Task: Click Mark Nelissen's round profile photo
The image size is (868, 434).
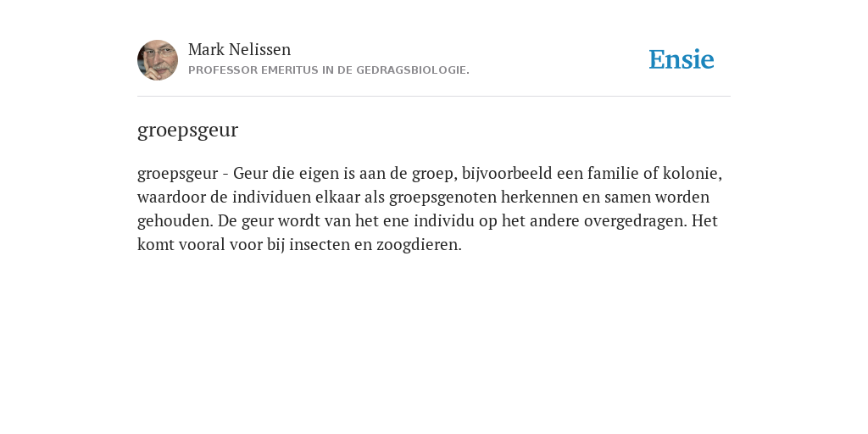Action: [158, 60]
